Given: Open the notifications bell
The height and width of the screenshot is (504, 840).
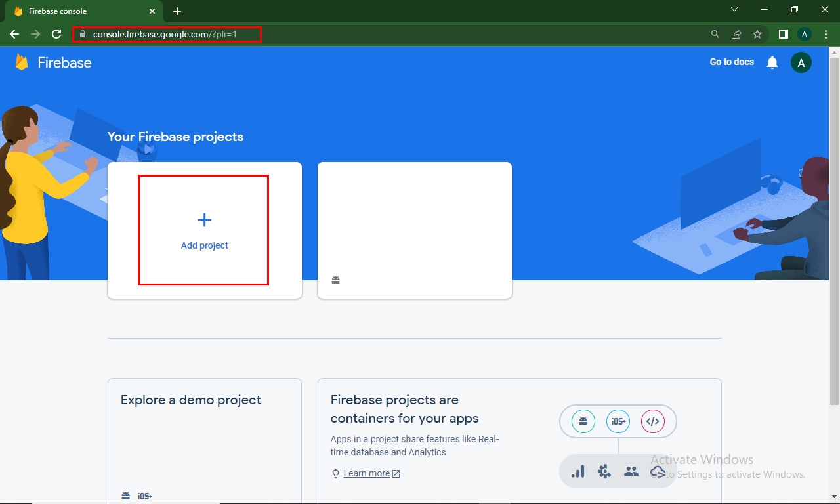Looking at the screenshot, I should (772, 62).
